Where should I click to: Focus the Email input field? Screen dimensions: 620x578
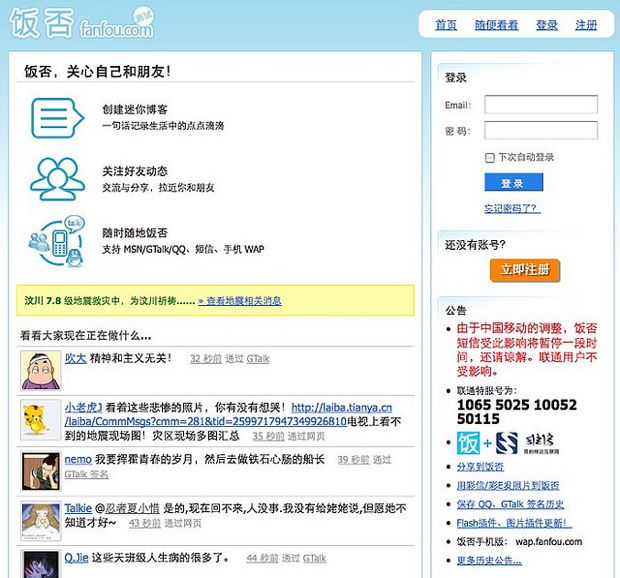(540, 105)
